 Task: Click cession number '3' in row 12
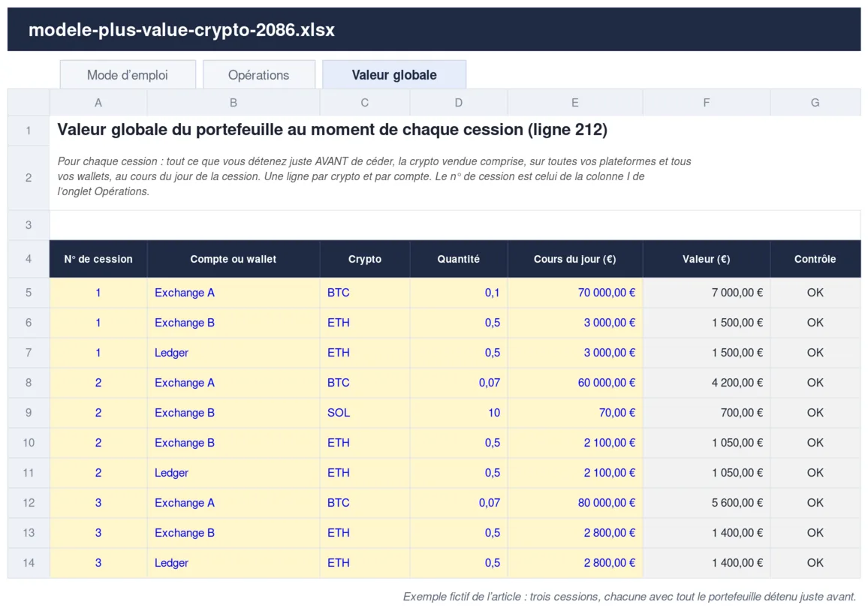tap(98, 503)
